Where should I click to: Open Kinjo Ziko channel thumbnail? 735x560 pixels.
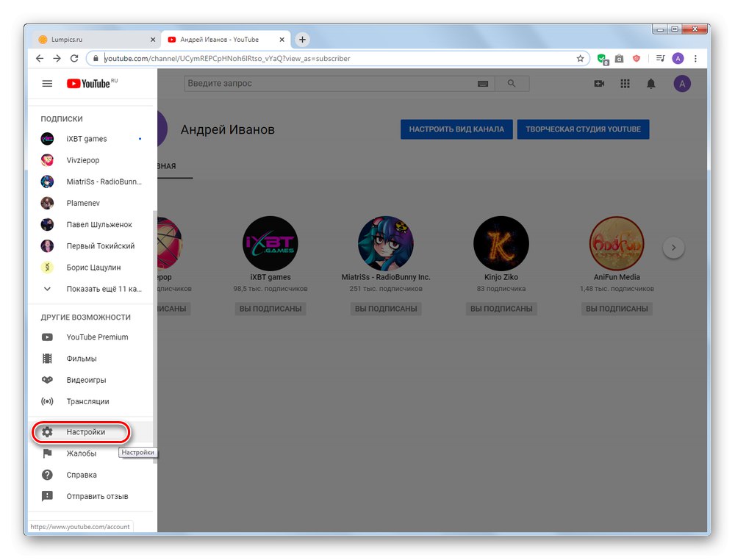point(501,244)
